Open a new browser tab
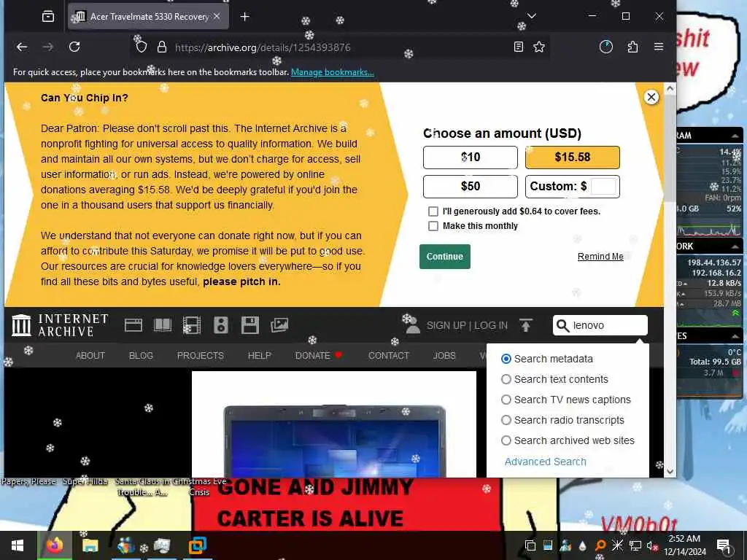The image size is (747, 560). tap(244, 17)
